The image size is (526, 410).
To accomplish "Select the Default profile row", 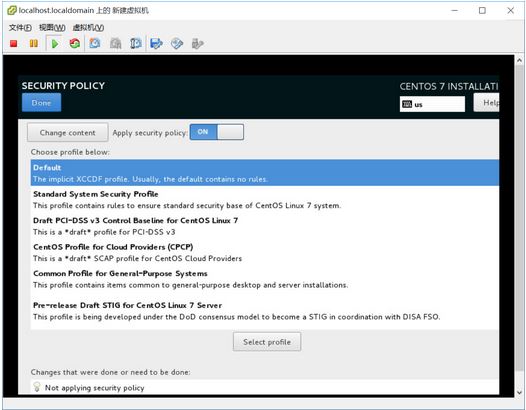I will click(x=265, y=173).
